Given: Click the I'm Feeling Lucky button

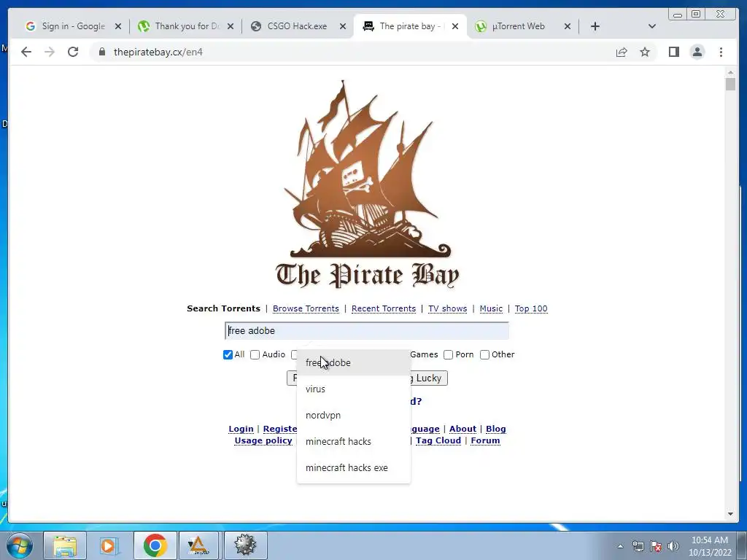Looking at the screenshot, I should (x=429, y=378).
